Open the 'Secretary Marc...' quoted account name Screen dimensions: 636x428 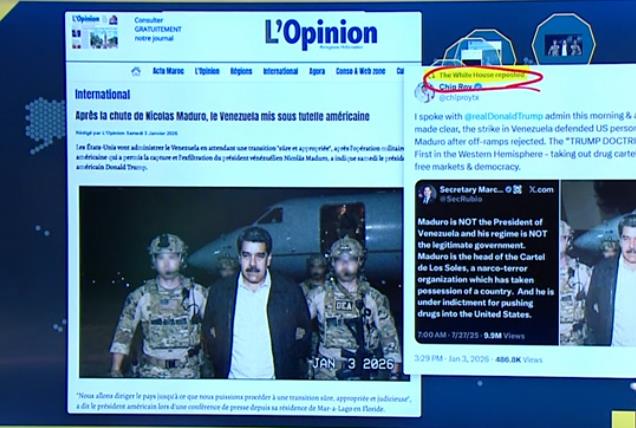tap(471, 189)
